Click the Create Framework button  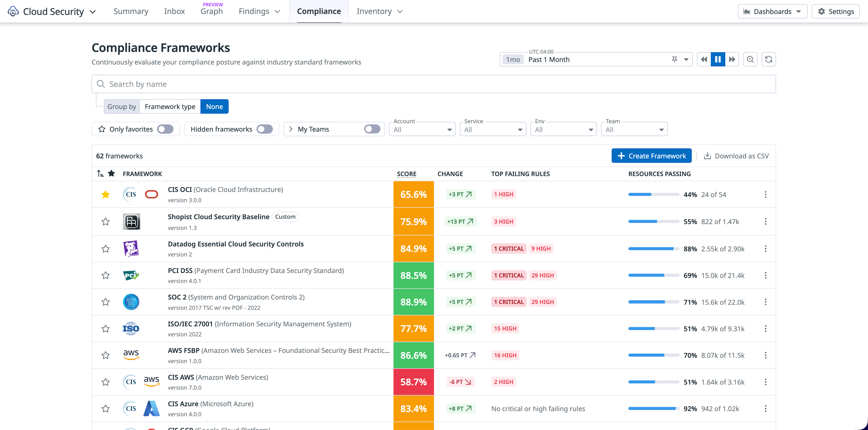pyautogui.click(x=651, y=156)
